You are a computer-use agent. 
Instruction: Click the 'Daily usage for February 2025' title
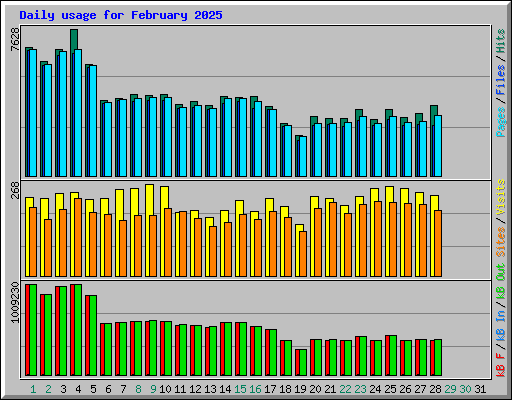pos(121,15)
